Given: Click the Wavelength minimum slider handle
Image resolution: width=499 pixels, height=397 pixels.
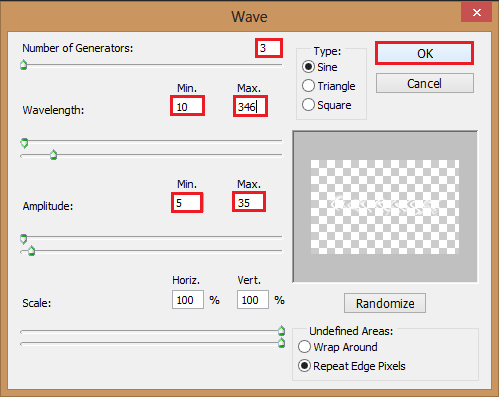Looking at the screenshot, I should tap(24, 143).
